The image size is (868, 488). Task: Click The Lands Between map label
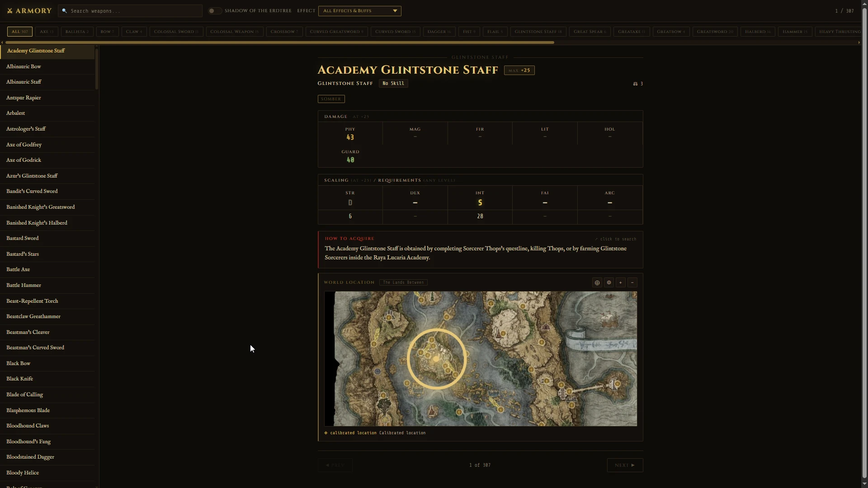[403, 283]
